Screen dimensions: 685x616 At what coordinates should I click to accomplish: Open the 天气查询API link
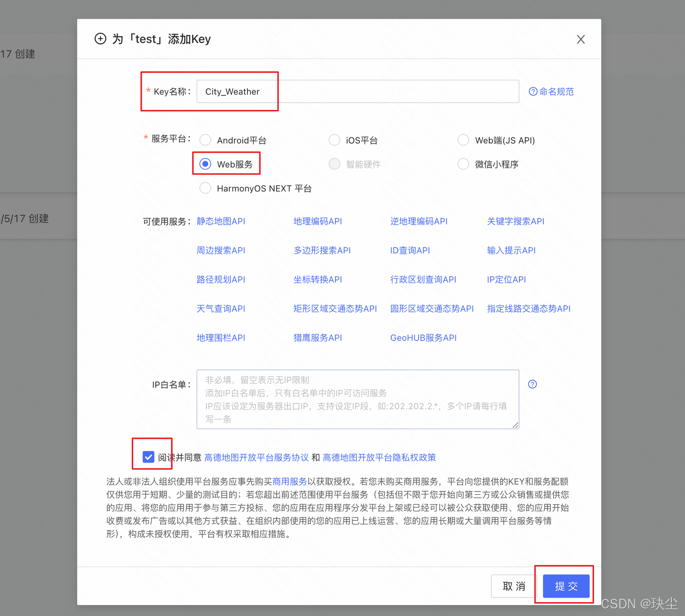221,309
